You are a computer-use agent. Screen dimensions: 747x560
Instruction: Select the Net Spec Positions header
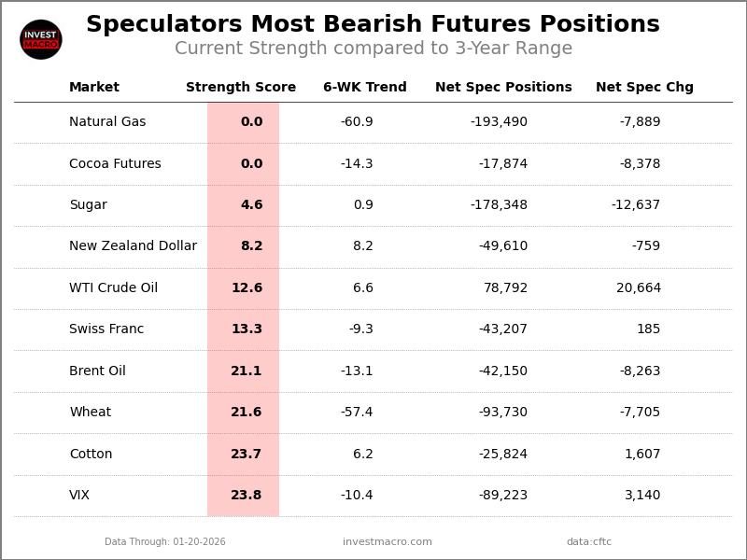pos(503,88)
